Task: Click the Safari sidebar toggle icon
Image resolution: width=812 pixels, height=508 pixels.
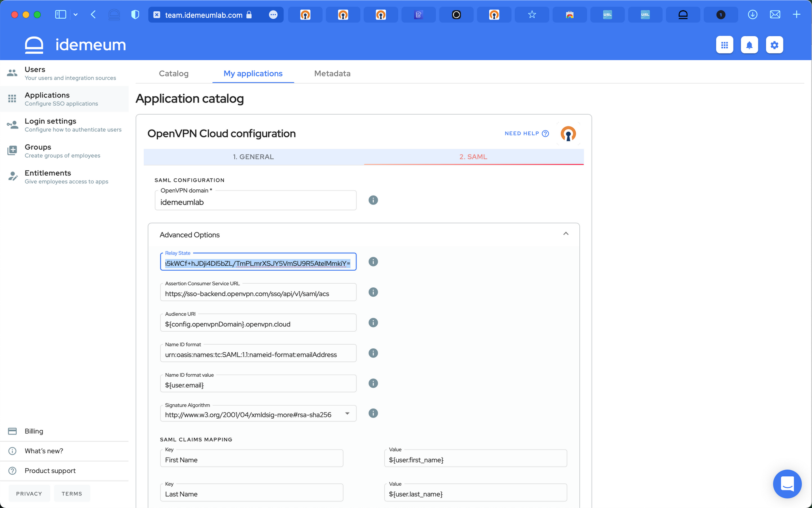Action: point(60,15)
